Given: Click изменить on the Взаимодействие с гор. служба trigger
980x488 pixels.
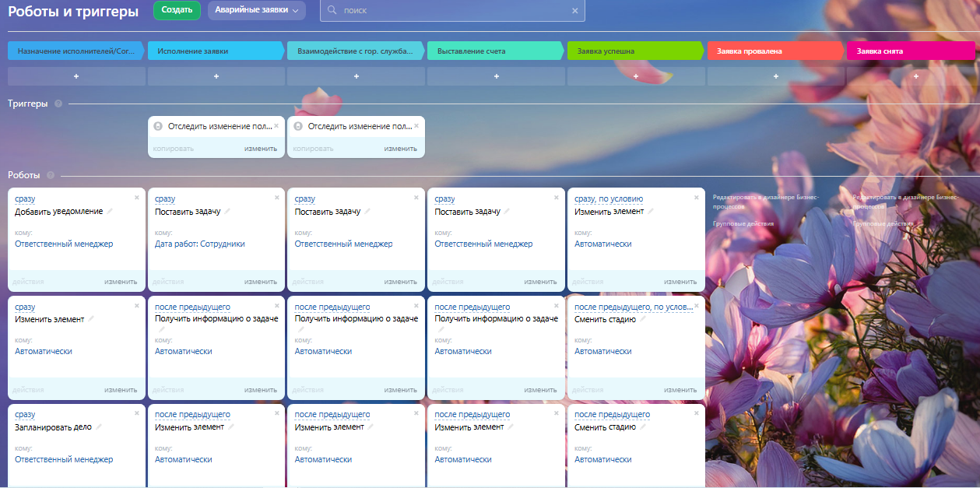Looking at the screenshot, I should coord(401,149).
